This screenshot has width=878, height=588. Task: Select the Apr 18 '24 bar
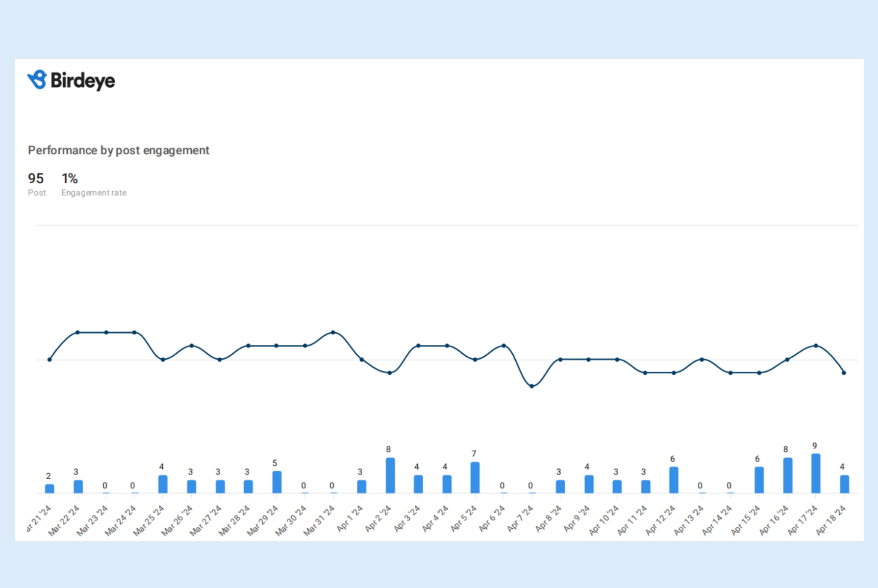(x=844, y=484)
